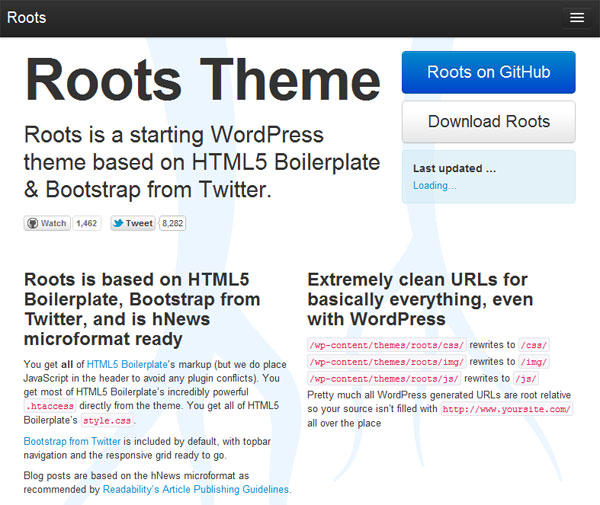Open the HTML5 Boilerplate link
Image resolution: width=600 pixels, height=505 pixels.
(127, 364)
